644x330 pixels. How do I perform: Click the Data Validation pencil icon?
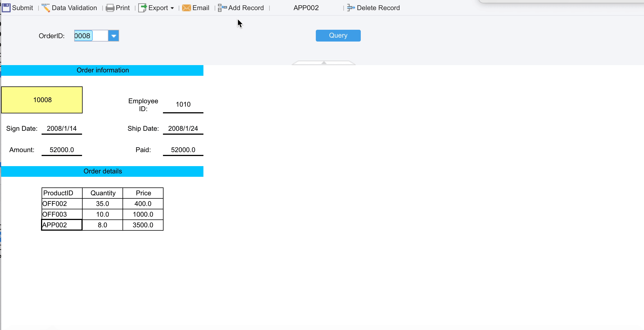(x=46, y=8)
